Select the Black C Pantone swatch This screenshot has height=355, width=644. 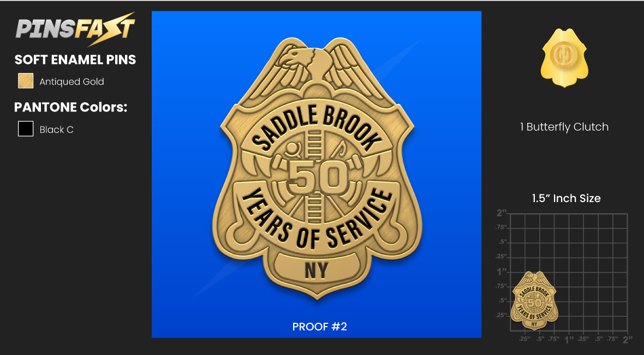coord(26,128)
